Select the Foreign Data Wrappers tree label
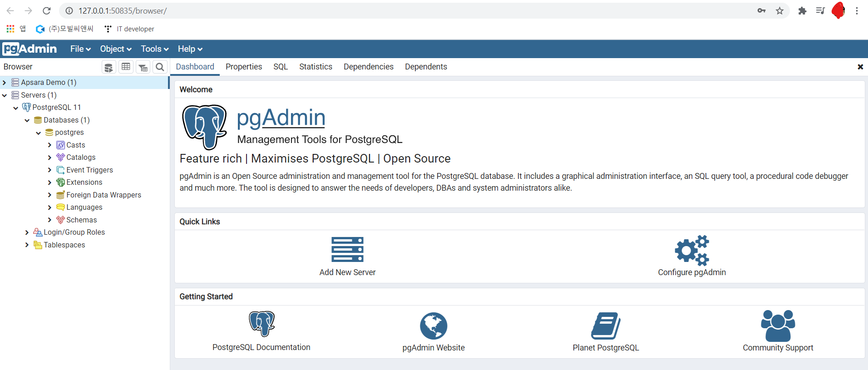 pyautogui.click(x=104, y=195)
